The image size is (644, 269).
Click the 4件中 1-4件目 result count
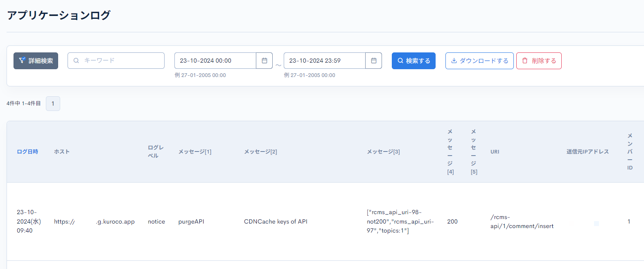[x=24, y=104]
